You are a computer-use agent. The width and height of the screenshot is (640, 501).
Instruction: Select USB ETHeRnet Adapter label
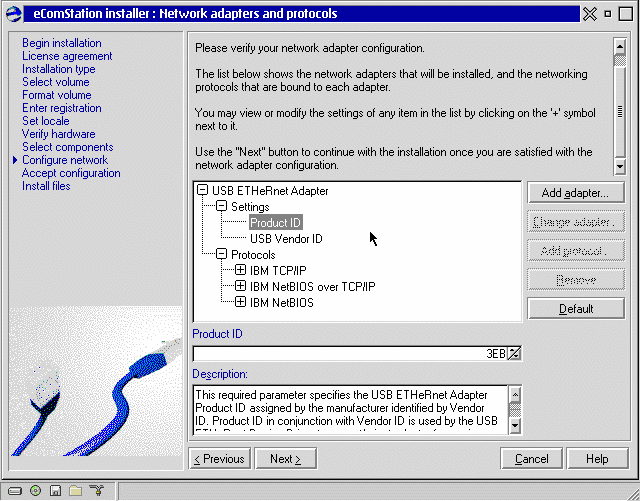click(x=270, y=191)
